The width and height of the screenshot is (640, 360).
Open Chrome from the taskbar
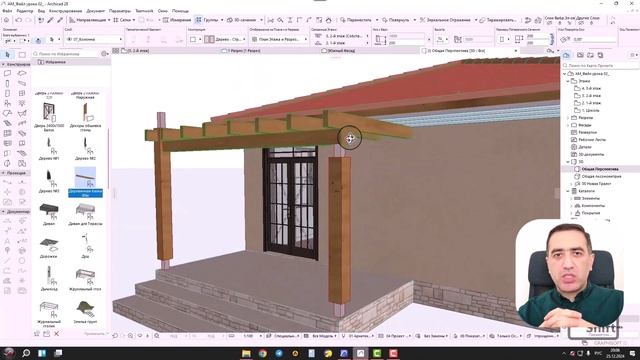coord(262,353)
